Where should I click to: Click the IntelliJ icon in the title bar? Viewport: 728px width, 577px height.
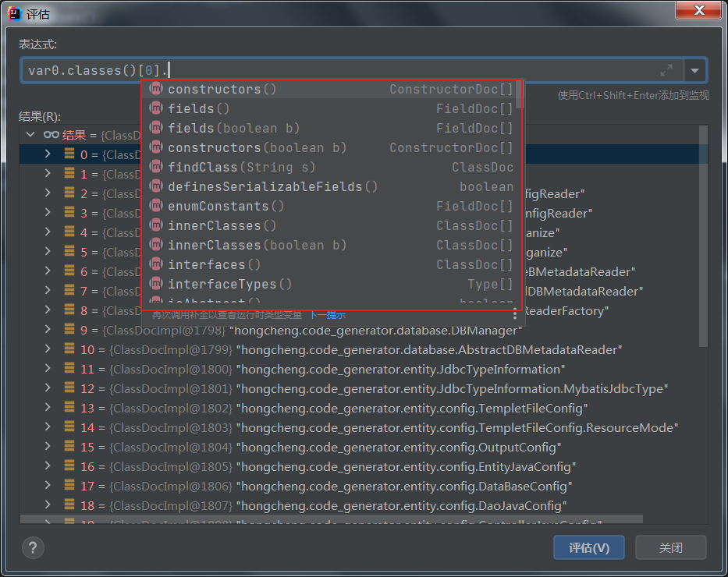click(14, 13)
